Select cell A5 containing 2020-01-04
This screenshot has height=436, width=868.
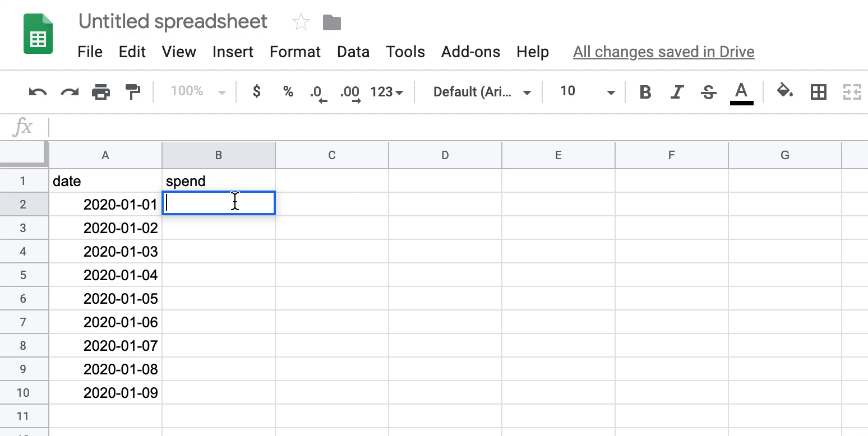pos(105,275)
